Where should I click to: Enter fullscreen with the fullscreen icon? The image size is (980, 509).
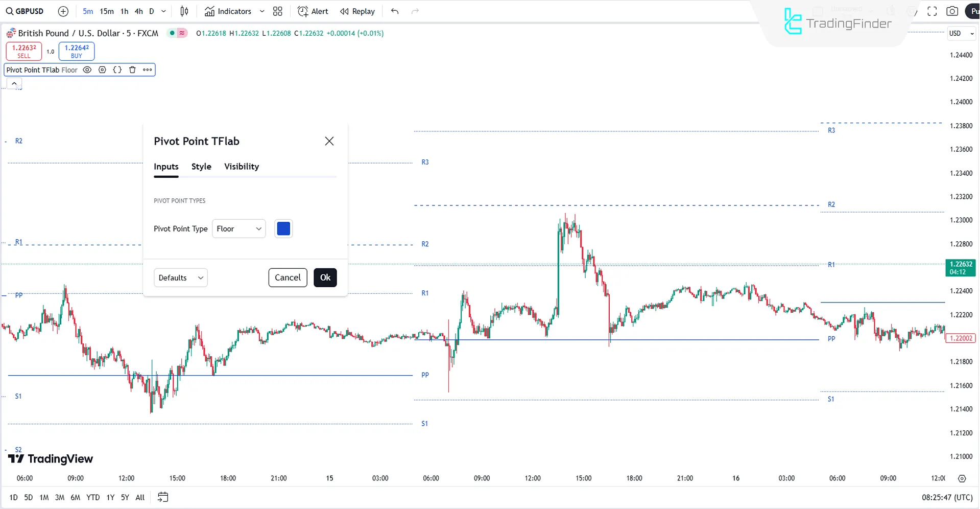[x=932, y=11]
